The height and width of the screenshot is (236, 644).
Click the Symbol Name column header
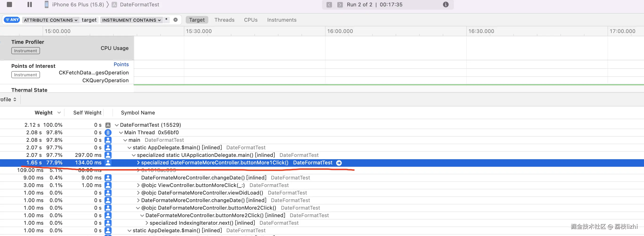tap(138, 113)
